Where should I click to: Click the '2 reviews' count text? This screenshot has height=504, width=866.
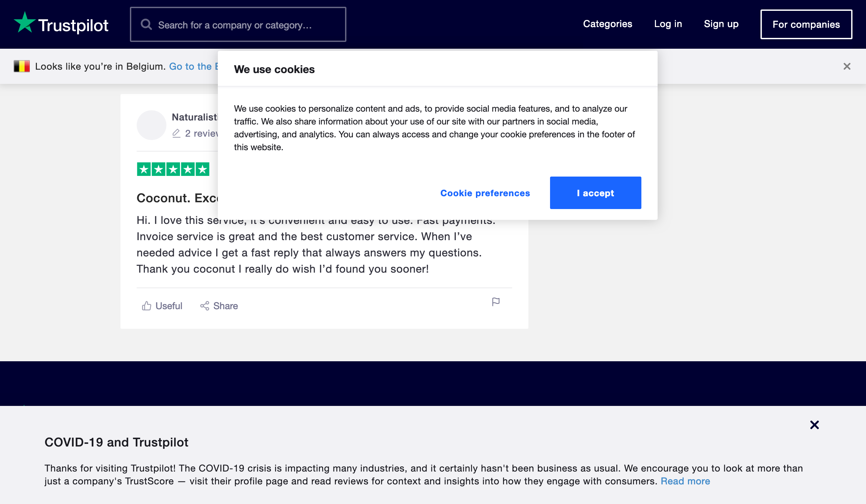[x=201, y=133]
